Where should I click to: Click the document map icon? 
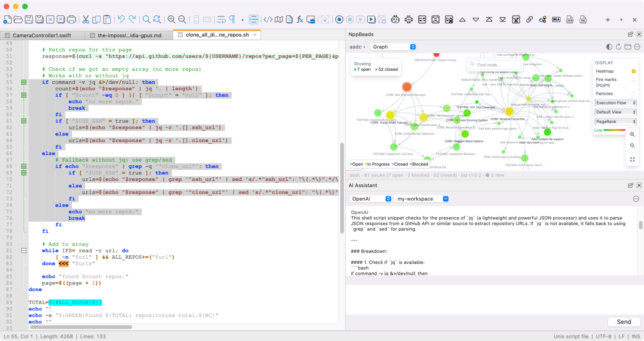pyautogui.click(x=278, y=19)
